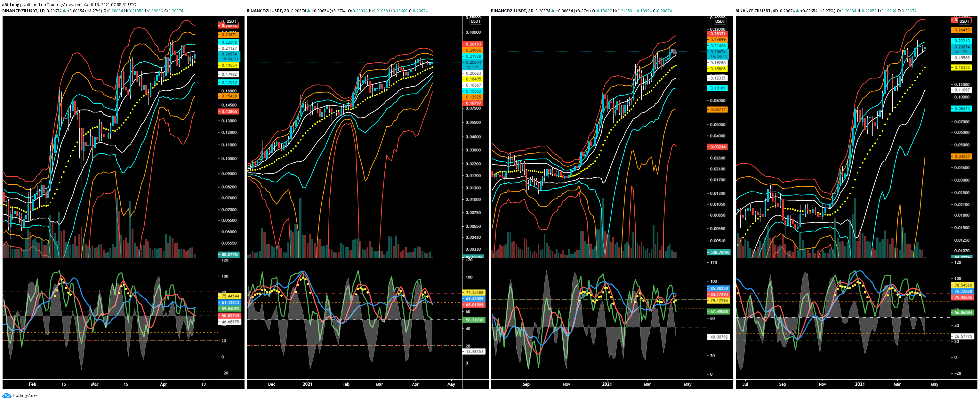Click the 0.16367 white price label
This screenshot has height=402, width=980.
[473, 85]
